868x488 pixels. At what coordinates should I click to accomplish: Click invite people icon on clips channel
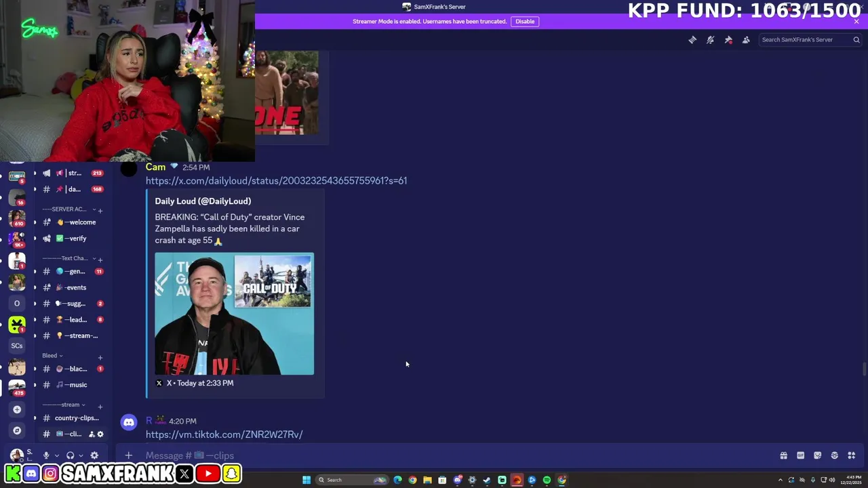[x=92, y=434]
